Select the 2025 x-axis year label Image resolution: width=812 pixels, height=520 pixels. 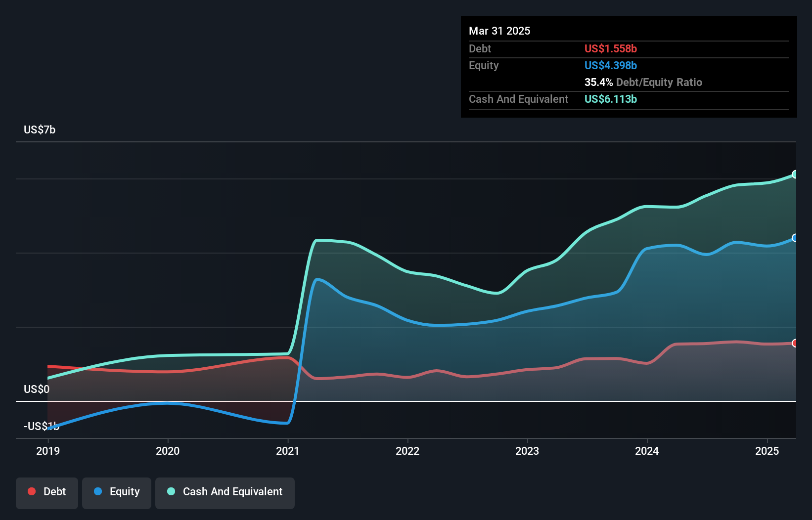767,451
